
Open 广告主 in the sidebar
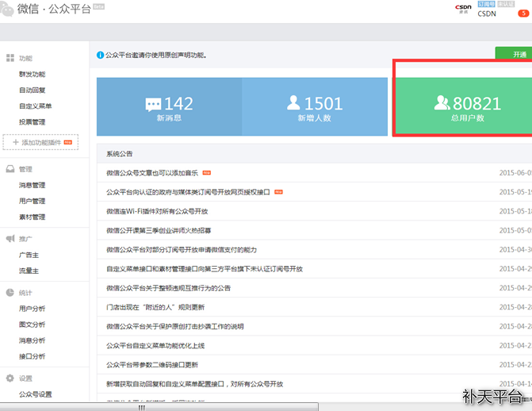[x=29, y=255]
